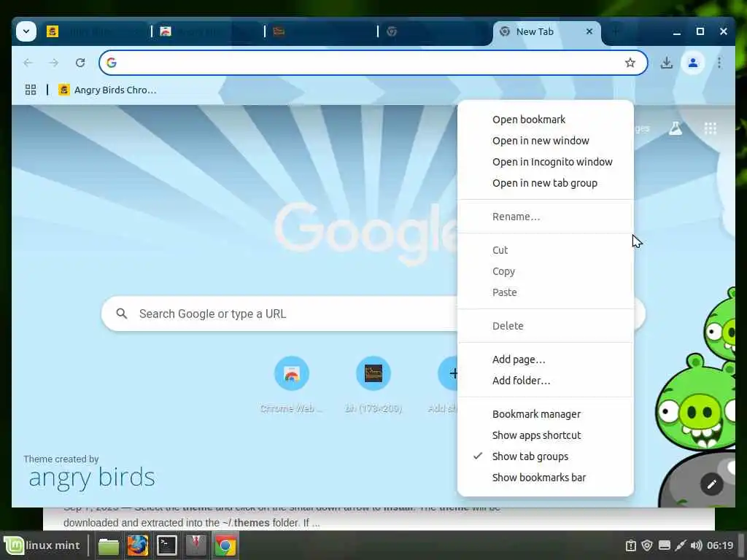
Task: Open Bookmark manager from context menu
Action: point(545,414)
